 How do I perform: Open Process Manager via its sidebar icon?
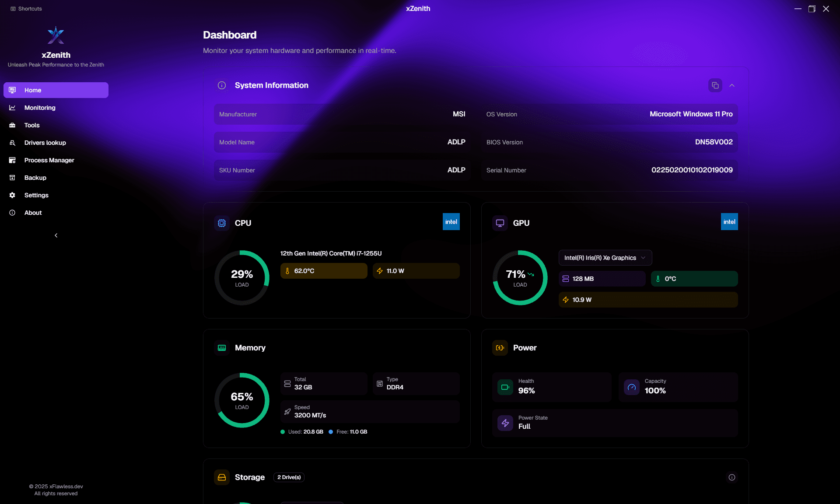coord(13,160)
